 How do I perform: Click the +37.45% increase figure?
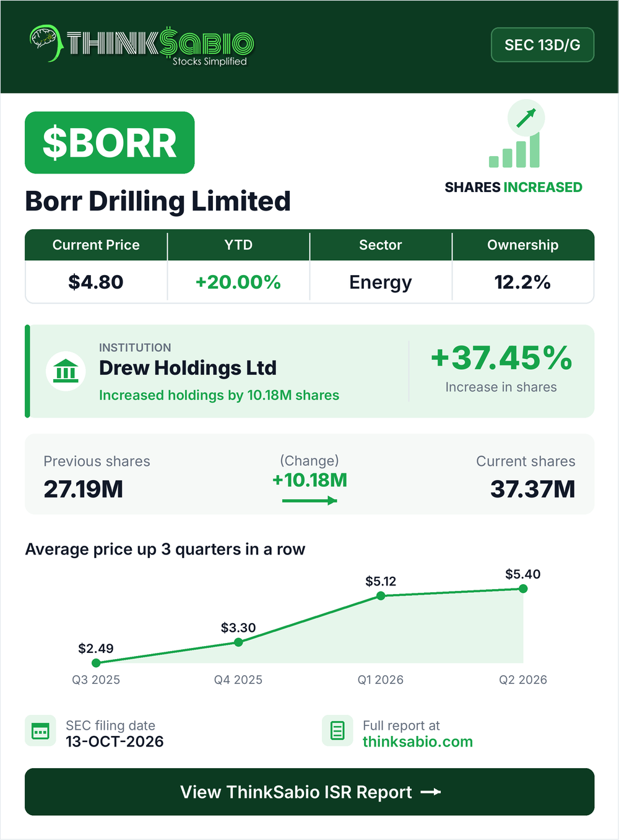[x=501, y=357]
